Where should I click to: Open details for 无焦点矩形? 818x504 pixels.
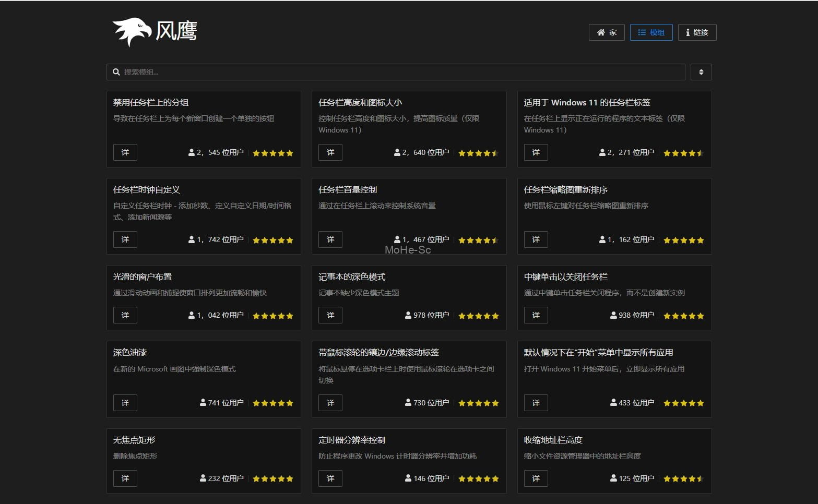coord(125,478)
